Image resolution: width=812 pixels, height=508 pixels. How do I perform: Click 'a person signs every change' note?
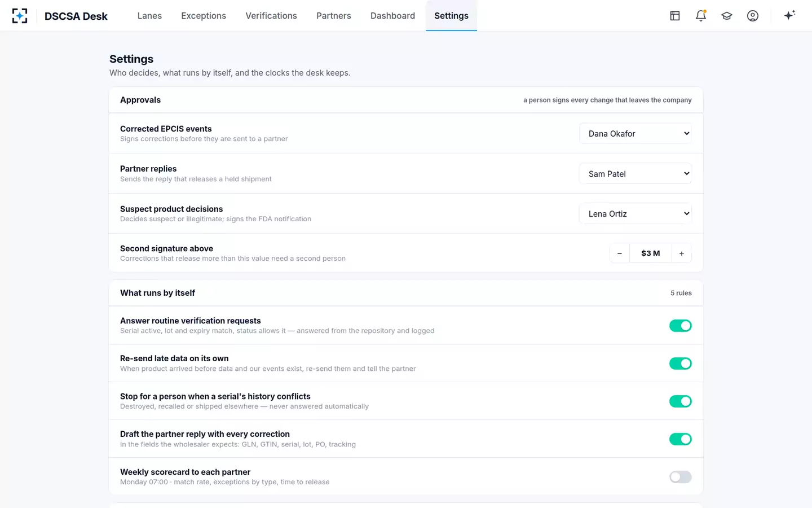607,100
